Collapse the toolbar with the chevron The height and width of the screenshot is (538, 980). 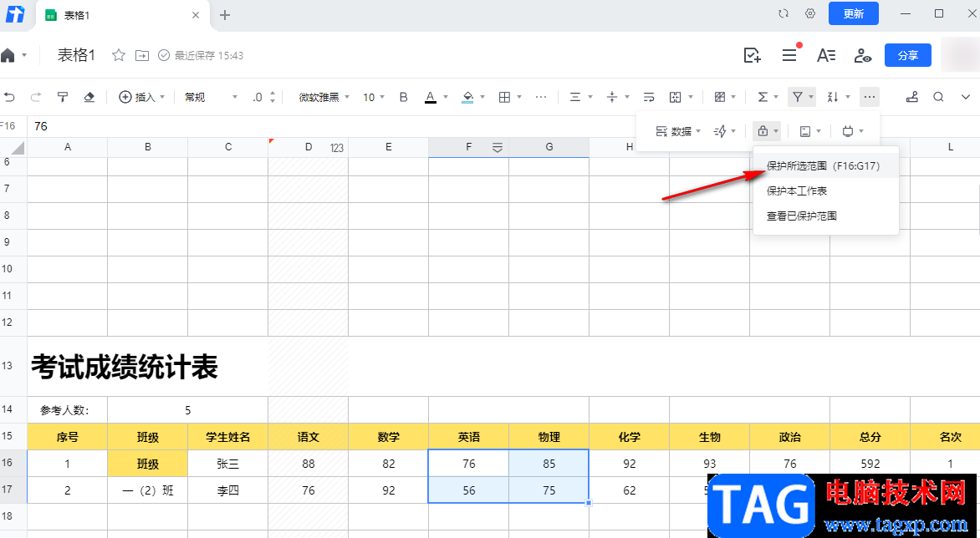click(x=966, y=97)
